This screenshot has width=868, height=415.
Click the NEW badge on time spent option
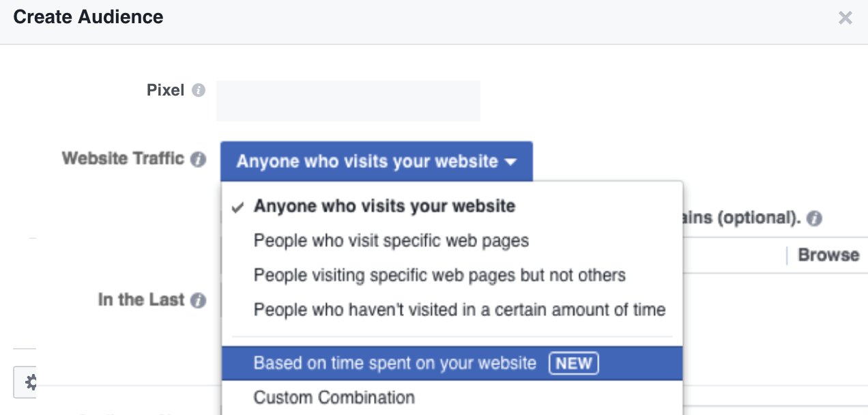(x=573, y=363)
